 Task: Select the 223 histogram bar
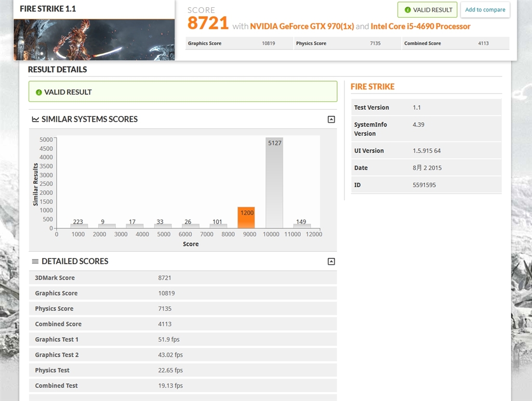(79, 226)
